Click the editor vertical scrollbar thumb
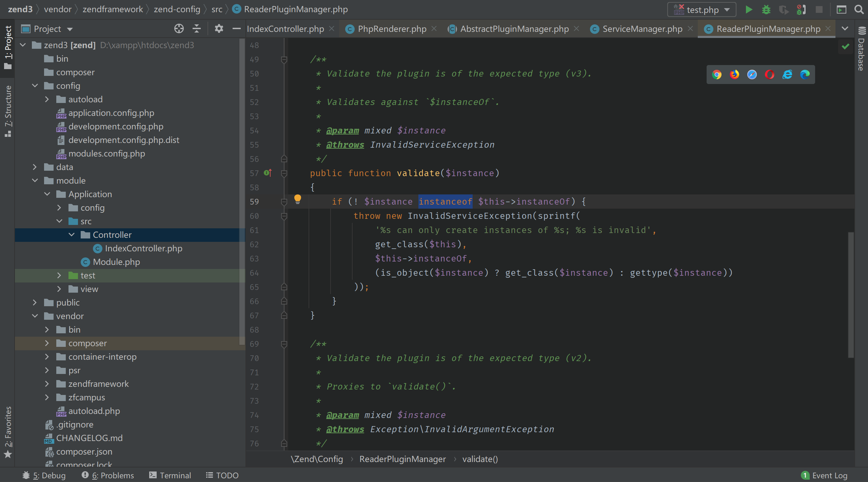 point(851,295)
